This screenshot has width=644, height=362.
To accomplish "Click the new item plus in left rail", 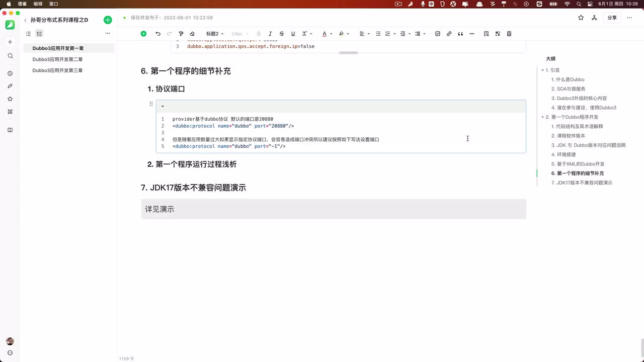I will tap(10, 42).
